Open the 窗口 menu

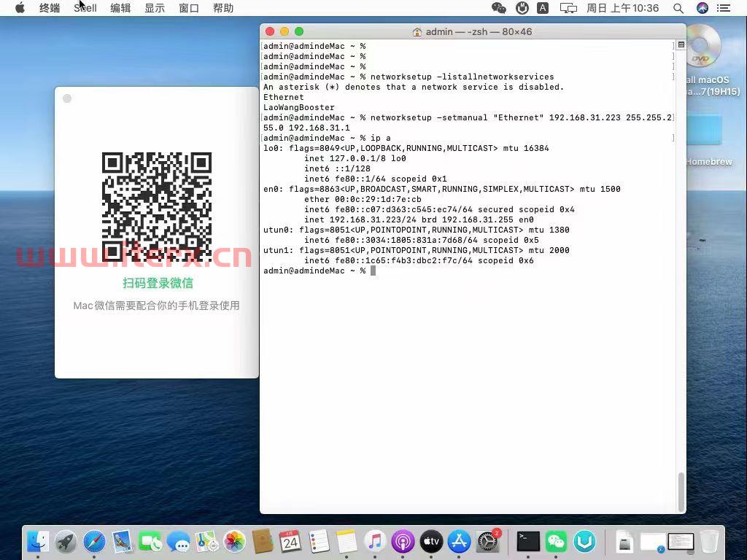189,8
